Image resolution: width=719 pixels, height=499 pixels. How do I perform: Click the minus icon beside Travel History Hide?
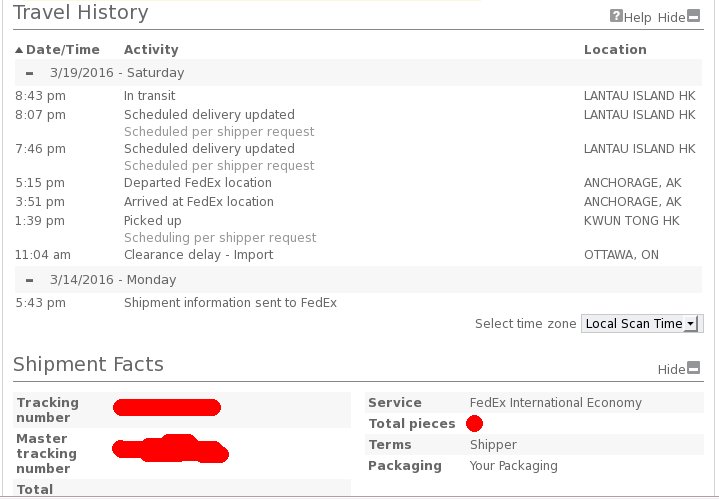coord(695,17)
